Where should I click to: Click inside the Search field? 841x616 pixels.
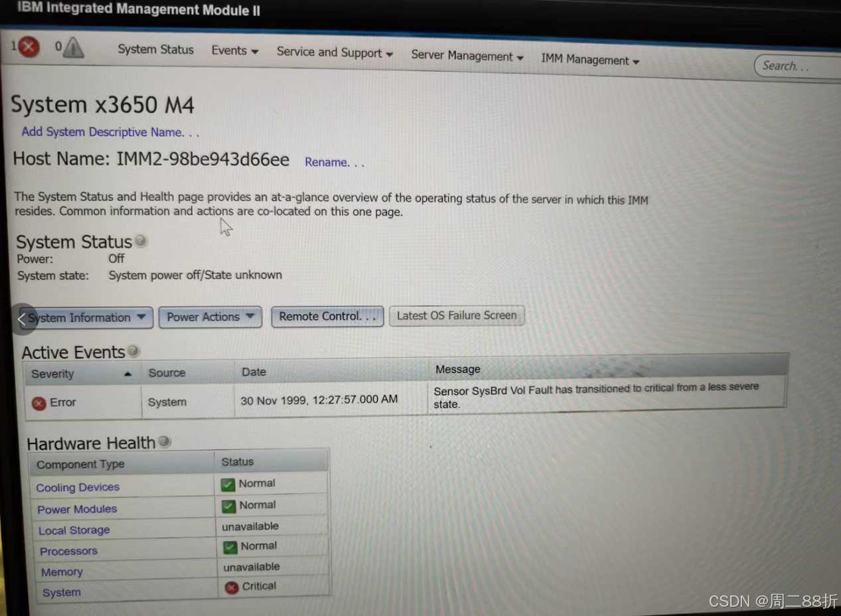point(797,66)
